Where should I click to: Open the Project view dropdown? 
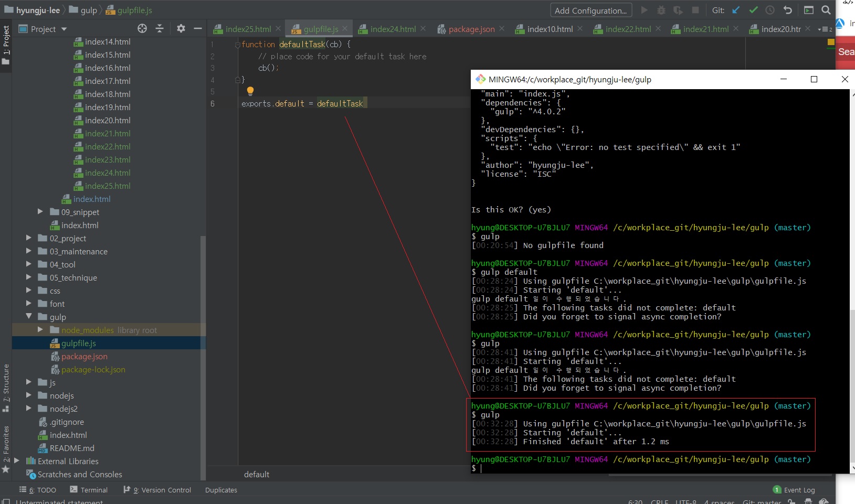(x=64, y=29)
